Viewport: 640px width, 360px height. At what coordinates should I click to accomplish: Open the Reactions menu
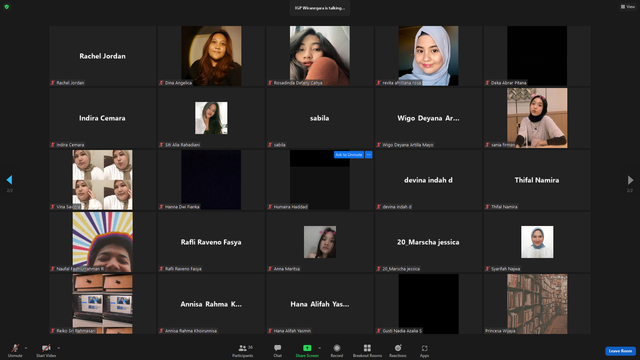[x=398, y=350]
